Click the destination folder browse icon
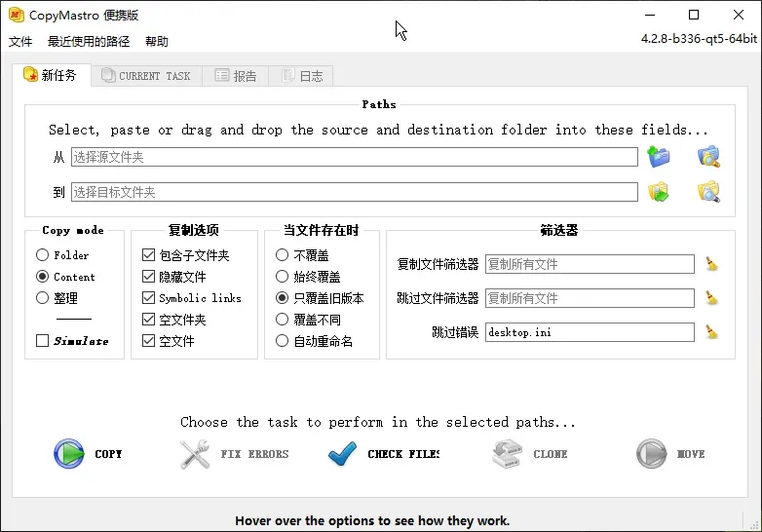The width and height of the screenshot is (762, 532). pyautogui.click(x=660, y=192)
